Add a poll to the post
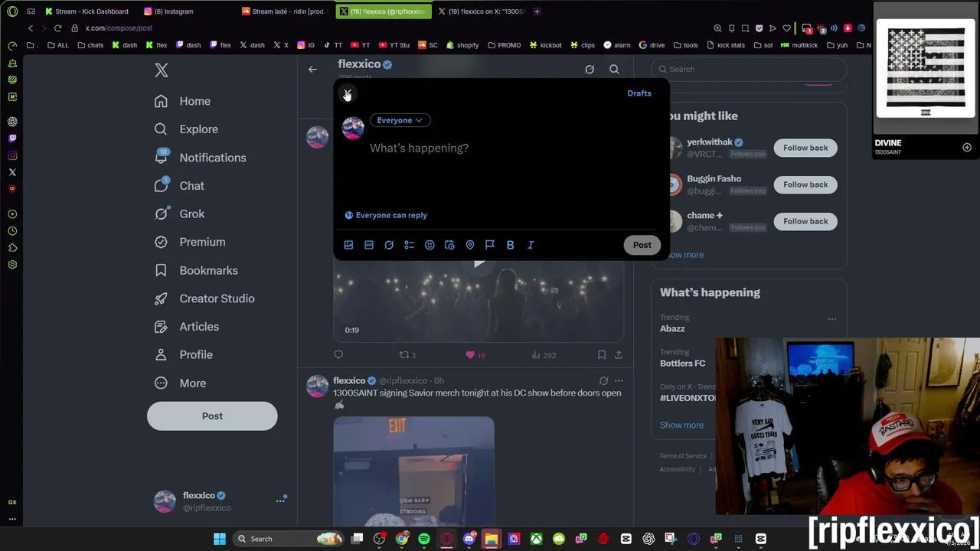 click(x=410, y=245)
